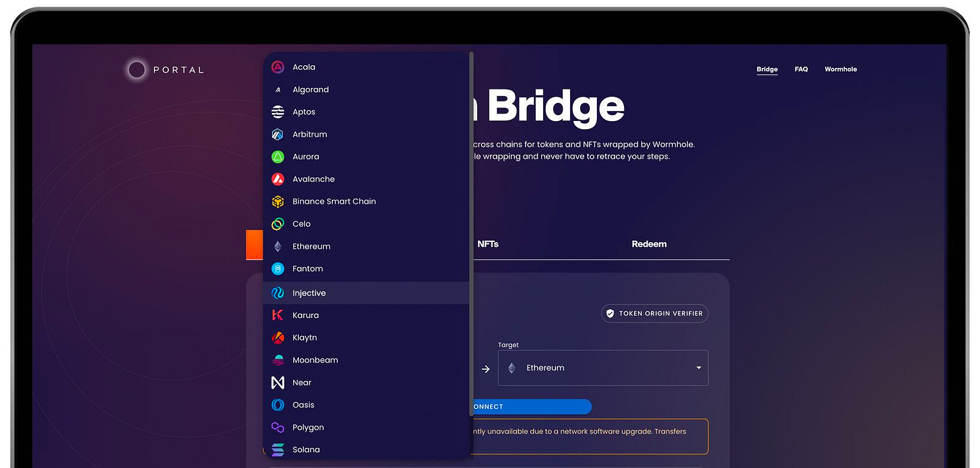980x468 pixels.
Task: Click the Near chain icon
Action: 277,383
